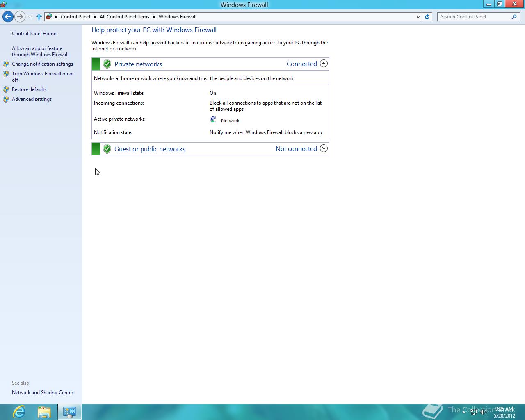This screenshot has width=525, height=420.
Task: Click inside the Search Control Panel box
Action: click(472, 17)
